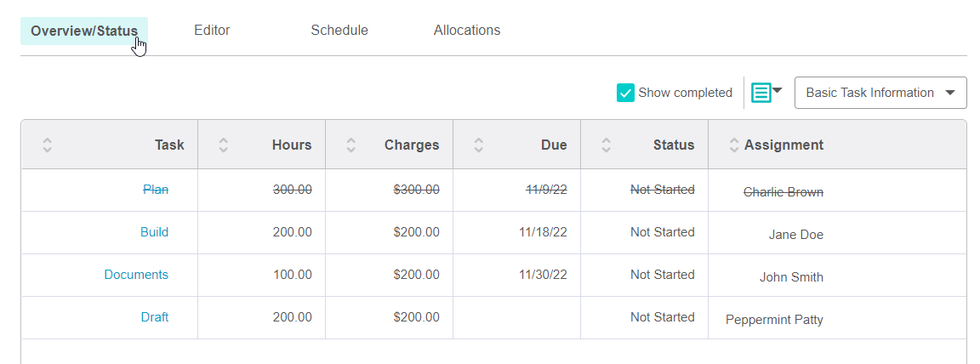The height and width of the screenshot is (364, 980).
Task: Open the Build task link
Action: pos(154,232)
